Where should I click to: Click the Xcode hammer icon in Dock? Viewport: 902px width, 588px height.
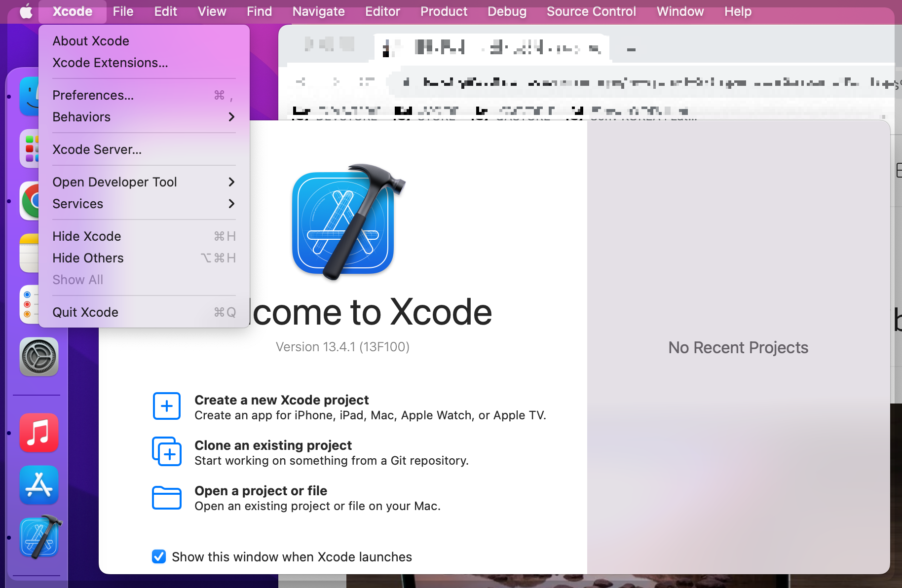(40, 537)
